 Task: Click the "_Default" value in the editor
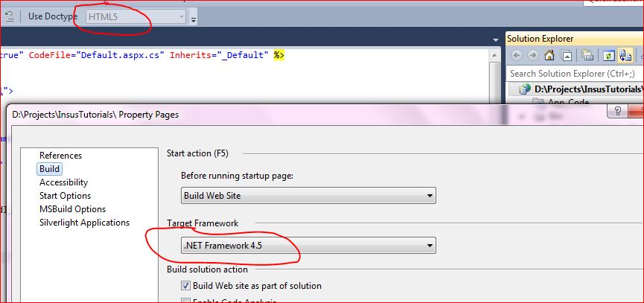[x=241, y=55]
